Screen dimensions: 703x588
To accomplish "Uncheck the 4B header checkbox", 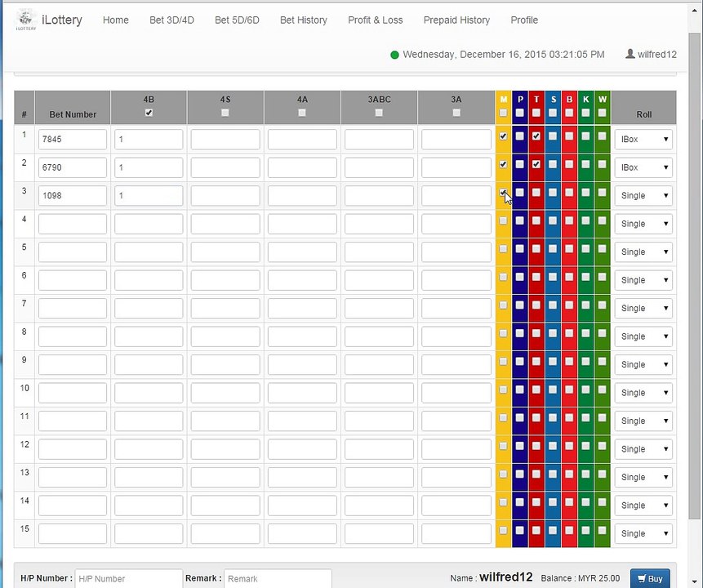I will coord(149,113).
